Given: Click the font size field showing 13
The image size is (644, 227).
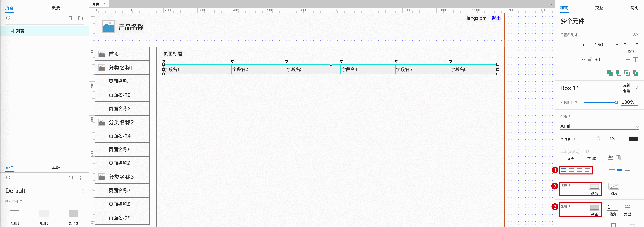Looking at the screenshot, I should pyautogui.click(x=615, y=139).
